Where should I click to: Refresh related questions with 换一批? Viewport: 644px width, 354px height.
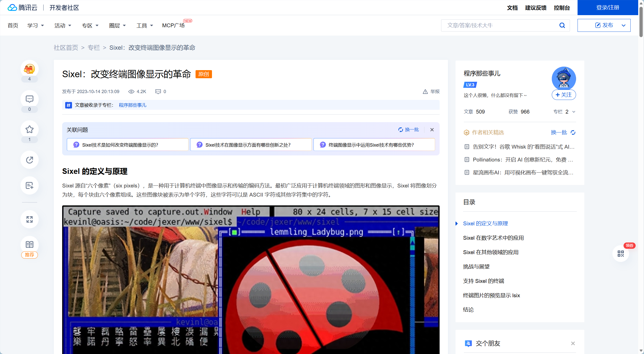(409, 130)
